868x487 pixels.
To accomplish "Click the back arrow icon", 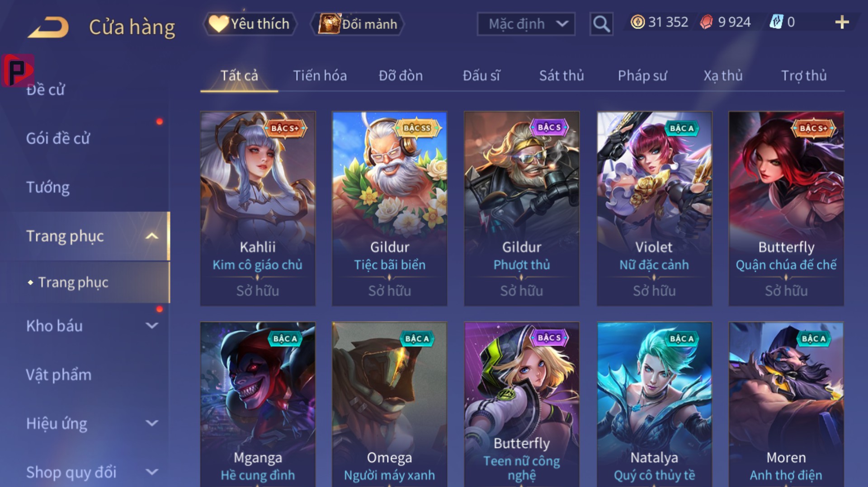I will 48,27.
